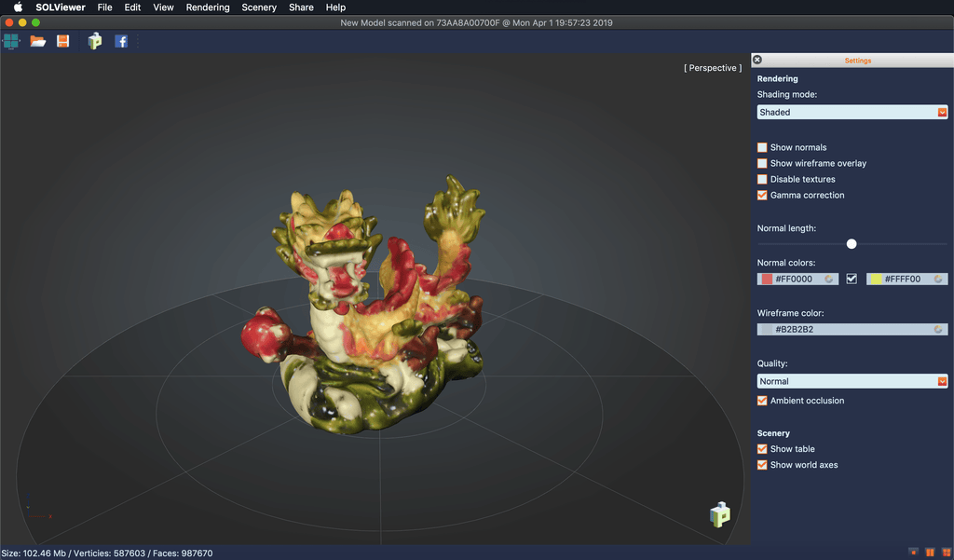Share the model via the Facebook icon
This screenshot has width=954, height=560.
(121, 41)
